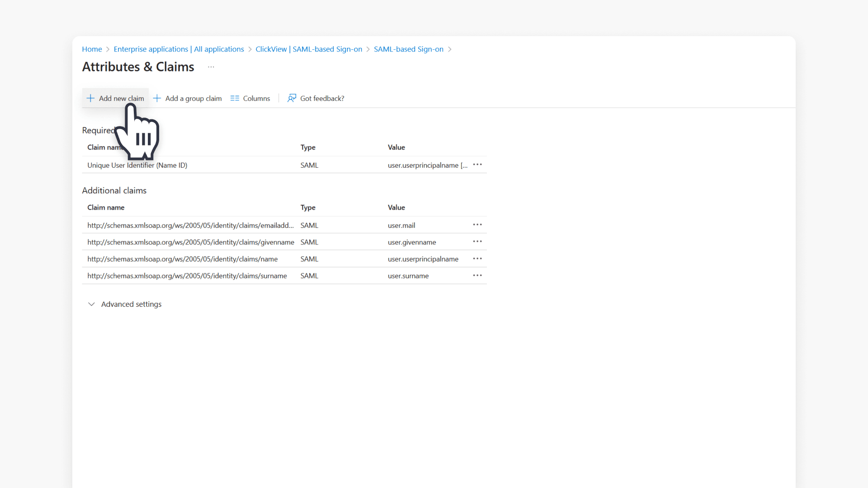Select the Columns icon
The image size is (868, 488).
pos(235,98)
